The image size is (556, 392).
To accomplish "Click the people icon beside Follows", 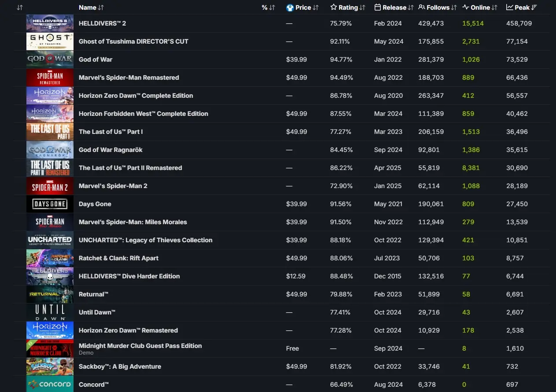I will pos(422,7).
